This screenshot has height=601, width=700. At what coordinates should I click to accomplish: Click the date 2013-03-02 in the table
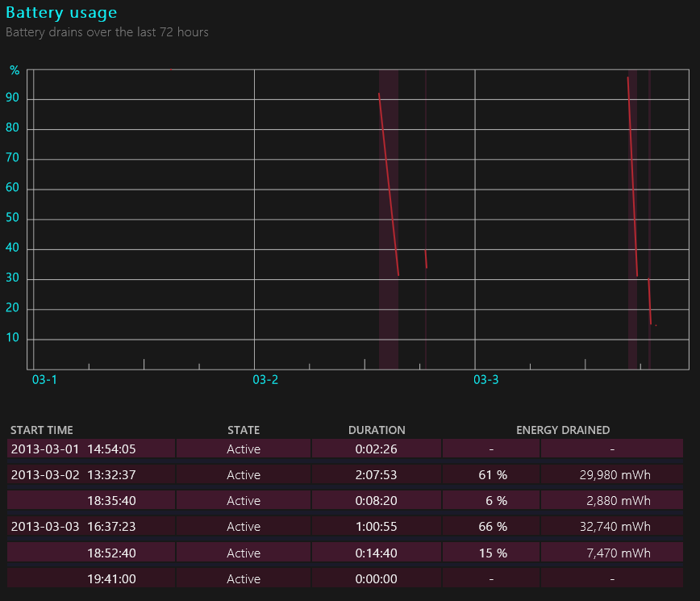pyautogui.click(x=45, y=474)
